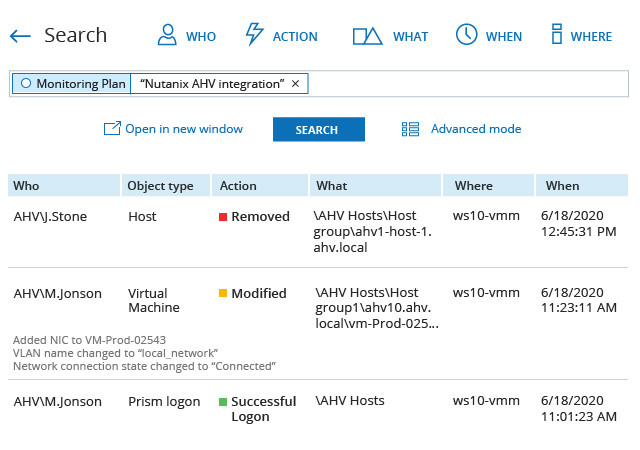Select the ACTION lightning bolt icon
This screenshot has width=640, height=450.
pos(255,35)
